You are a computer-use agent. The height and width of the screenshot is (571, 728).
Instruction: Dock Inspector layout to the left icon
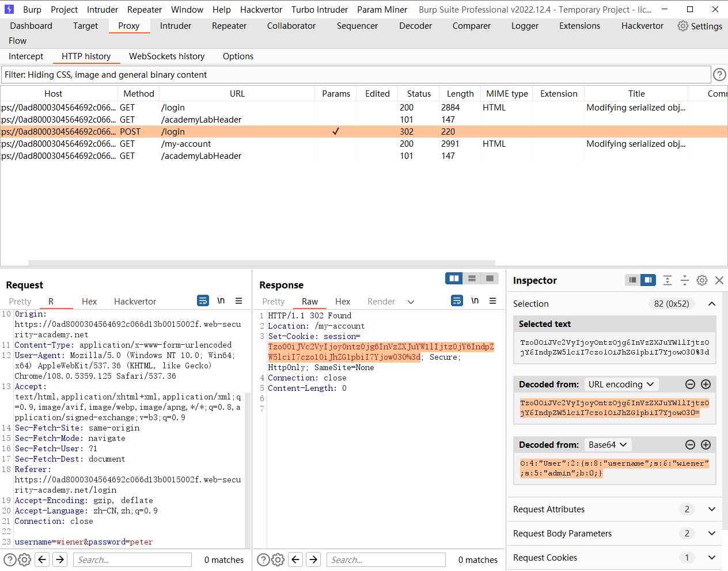[632, 280]
